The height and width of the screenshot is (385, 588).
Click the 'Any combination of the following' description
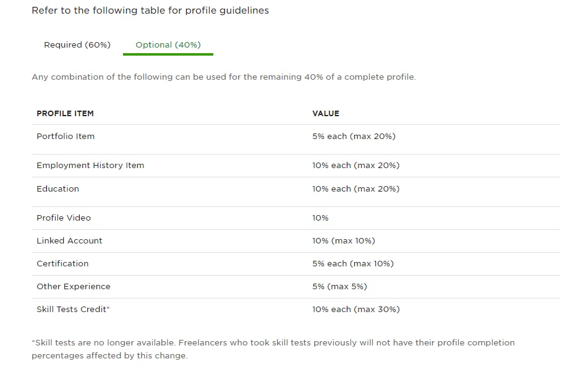[224, 77]
